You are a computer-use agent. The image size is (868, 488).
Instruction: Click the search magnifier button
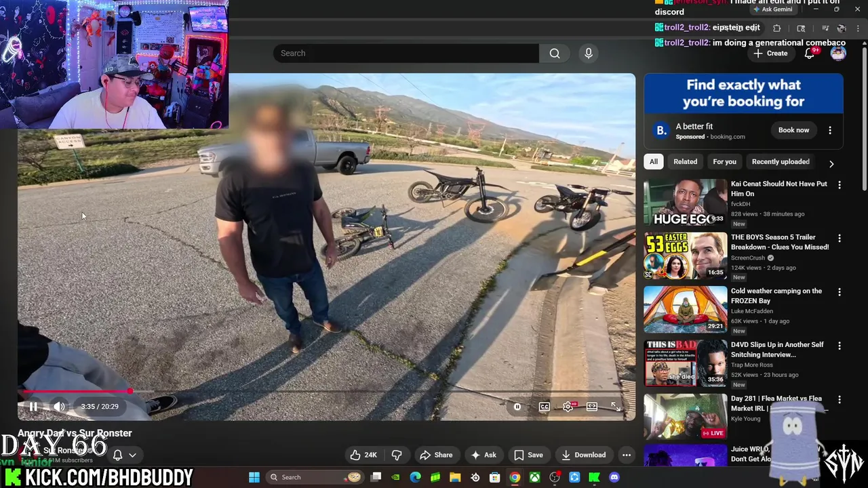pos(555,53)
